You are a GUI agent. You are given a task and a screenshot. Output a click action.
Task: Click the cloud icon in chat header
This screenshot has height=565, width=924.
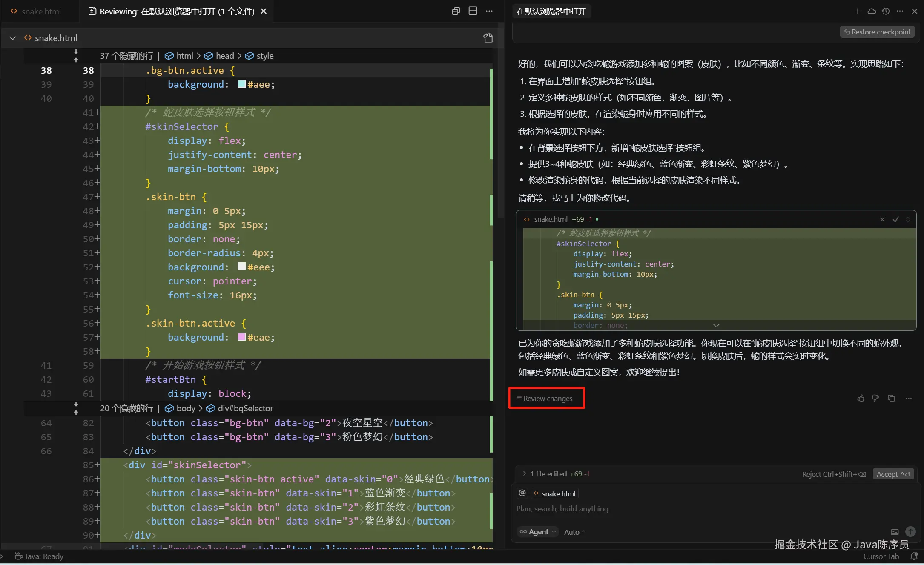(872, 11)
